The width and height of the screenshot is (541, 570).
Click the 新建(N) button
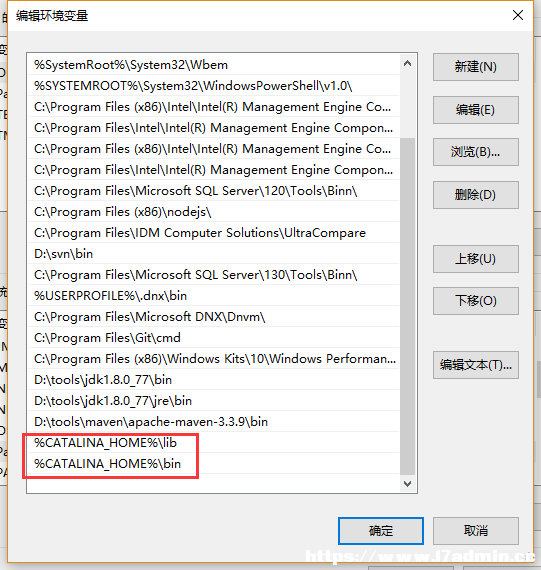coord(476,67)
